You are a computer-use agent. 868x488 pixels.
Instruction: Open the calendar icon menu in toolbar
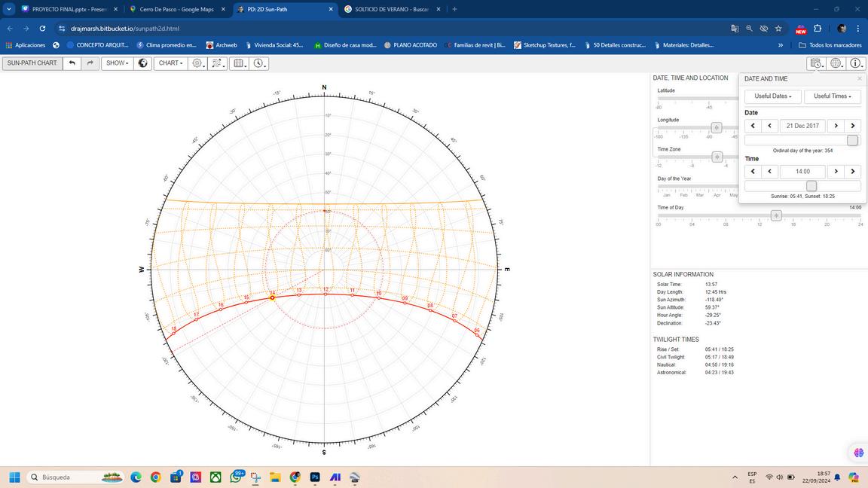239,63
